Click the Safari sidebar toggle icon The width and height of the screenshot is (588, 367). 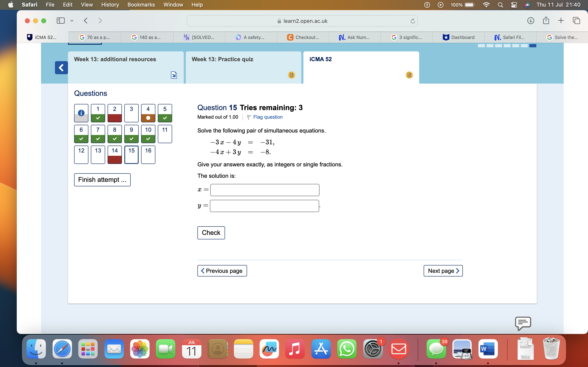point(60,21)
